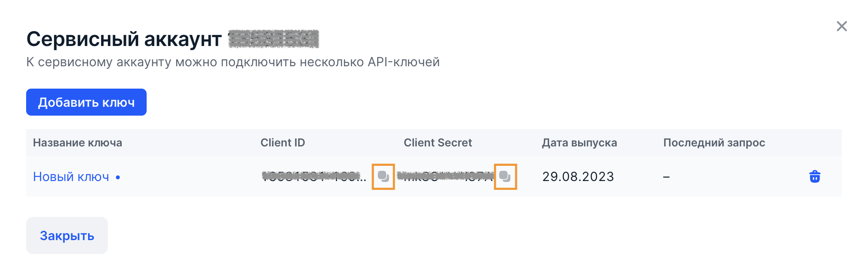
Task: Click the dash under Последний запрос
Action: point(666,177)
